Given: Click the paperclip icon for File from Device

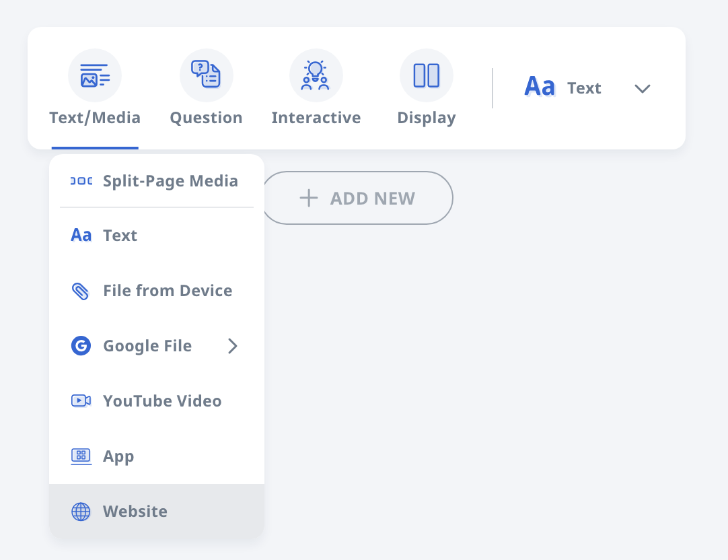Looking at the screenshot, I should click(81, 291).
